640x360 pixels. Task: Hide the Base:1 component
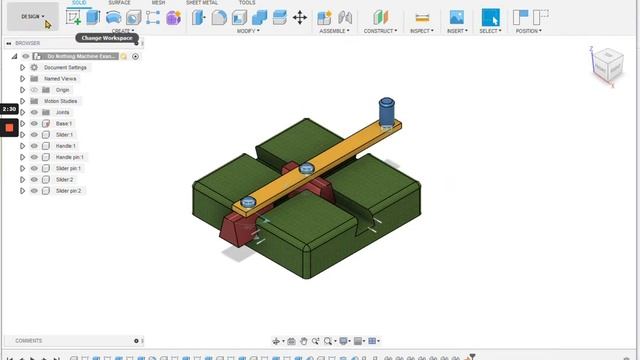[x=34, y=123]
